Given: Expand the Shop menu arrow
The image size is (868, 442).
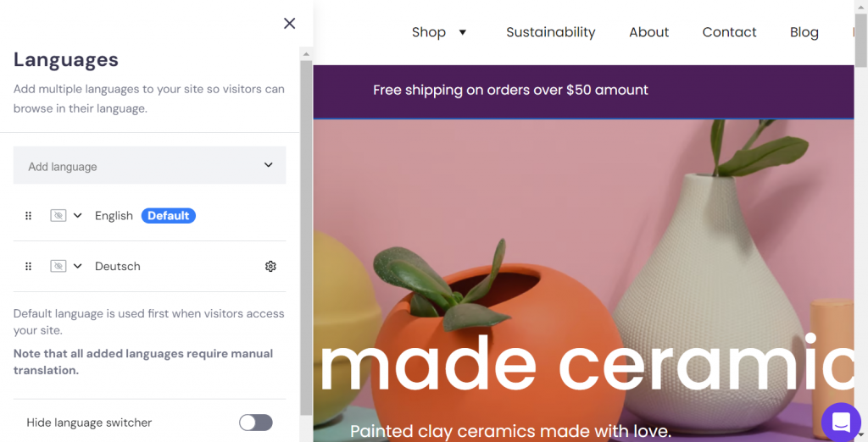Looking at the screenshot, I should [x=463, y=33].
